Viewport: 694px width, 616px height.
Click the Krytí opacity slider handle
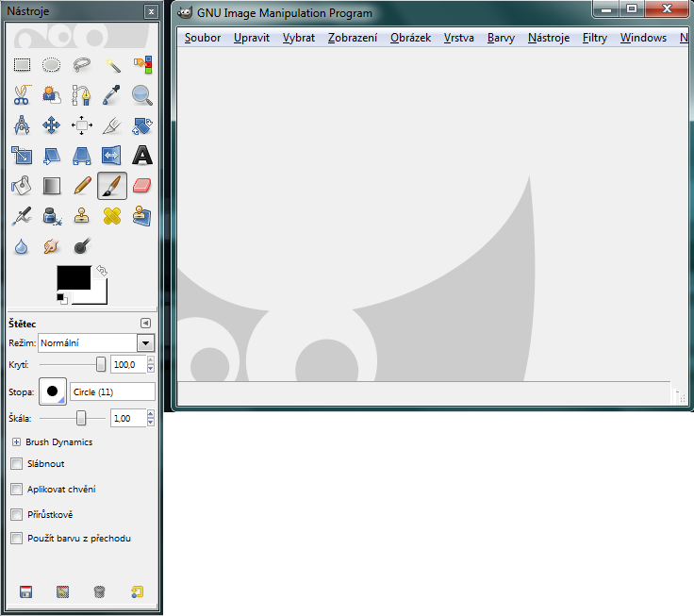[101, 364]
